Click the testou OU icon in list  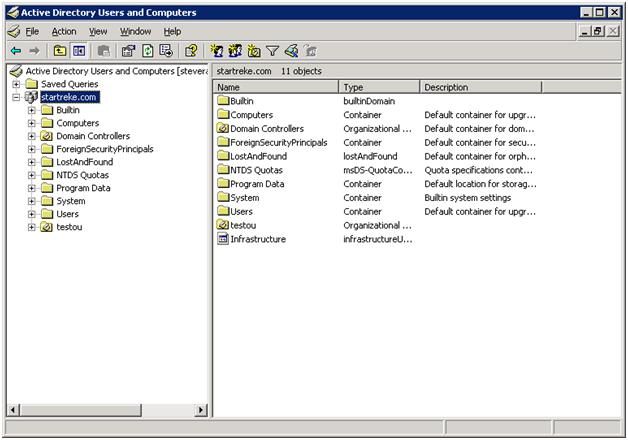(x=223, y=225)
